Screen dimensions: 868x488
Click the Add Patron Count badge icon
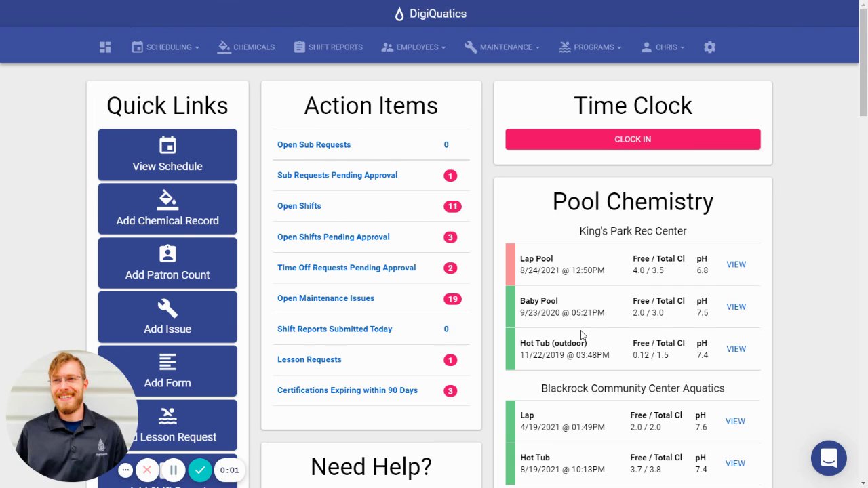[x=167, y=253]
